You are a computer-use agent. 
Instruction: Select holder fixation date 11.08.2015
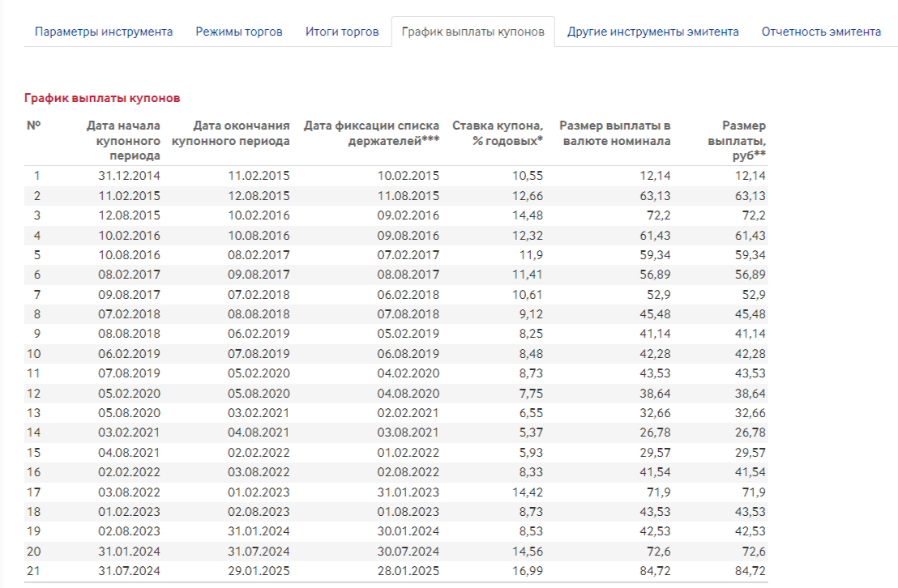coord(408,196)
